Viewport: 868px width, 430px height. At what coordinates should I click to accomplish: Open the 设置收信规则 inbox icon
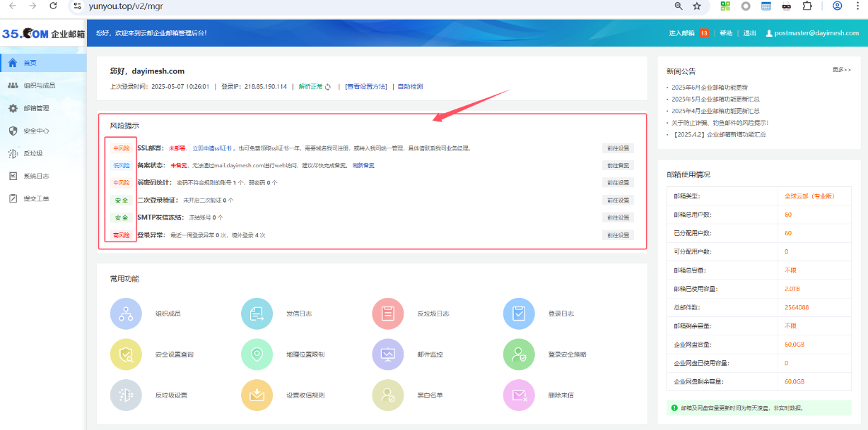point(257,395)
